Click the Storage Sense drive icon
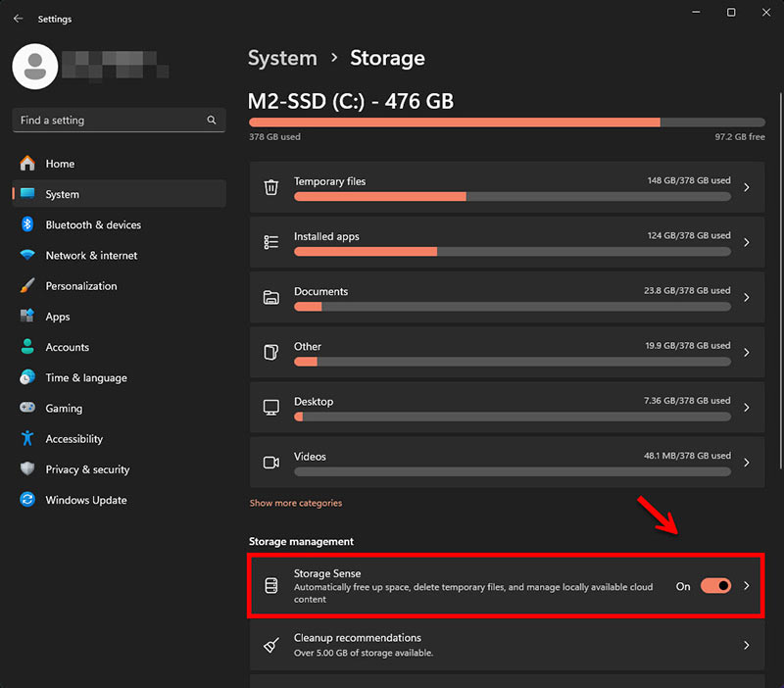 (271, 585)
